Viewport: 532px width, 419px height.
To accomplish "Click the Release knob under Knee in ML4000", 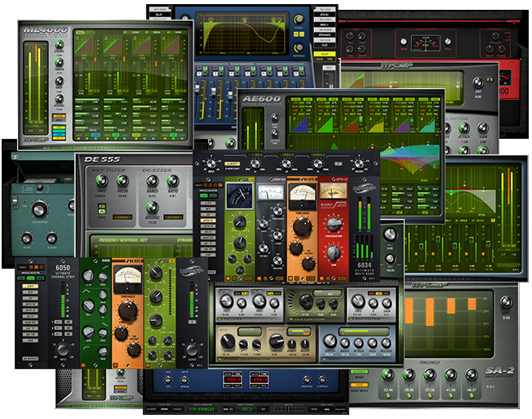I will (60, 99).
